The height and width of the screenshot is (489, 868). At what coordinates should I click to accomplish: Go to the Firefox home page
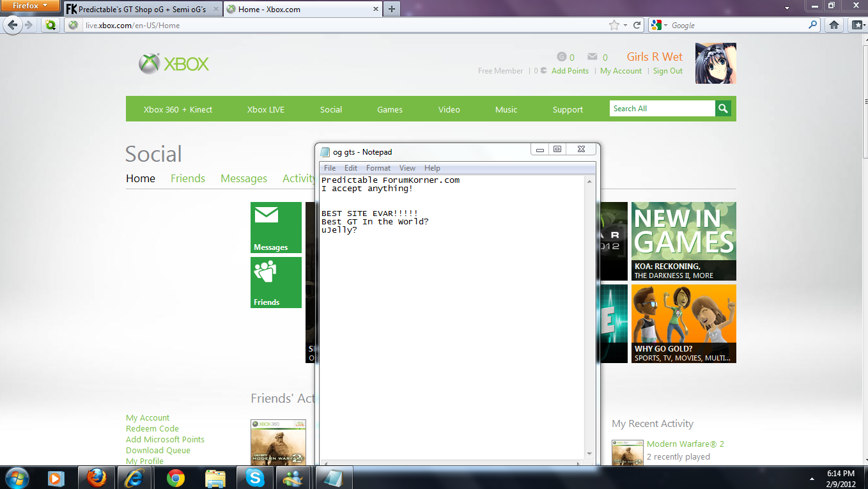[x=833, y=26]
